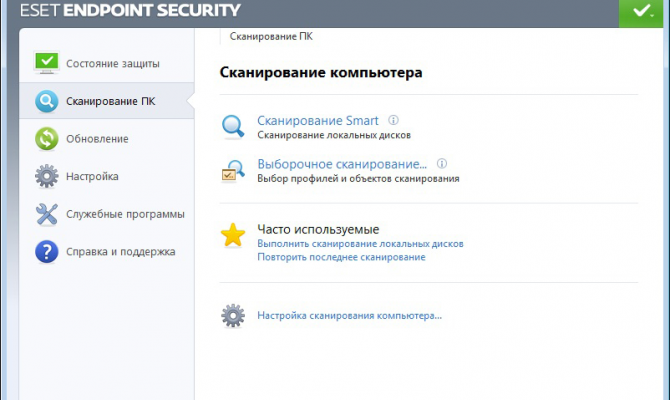Click the info icon next to Сканирование Smart
Viewport: 670px width, 400px height.
click(393, 120)
